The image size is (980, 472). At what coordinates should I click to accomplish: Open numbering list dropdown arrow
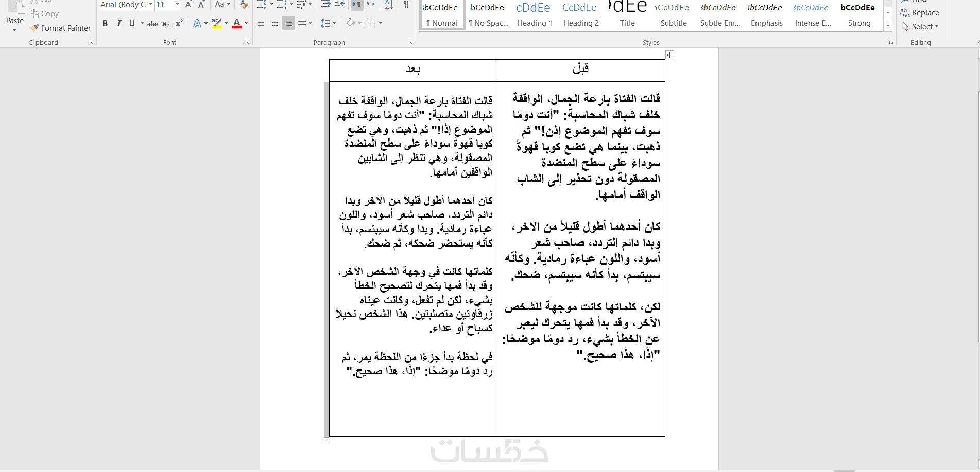click(x=291, y=5)
